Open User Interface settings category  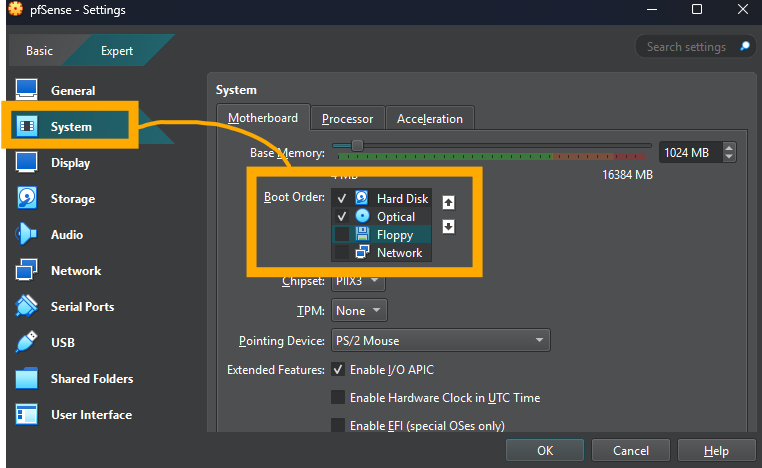coord(91,415)
